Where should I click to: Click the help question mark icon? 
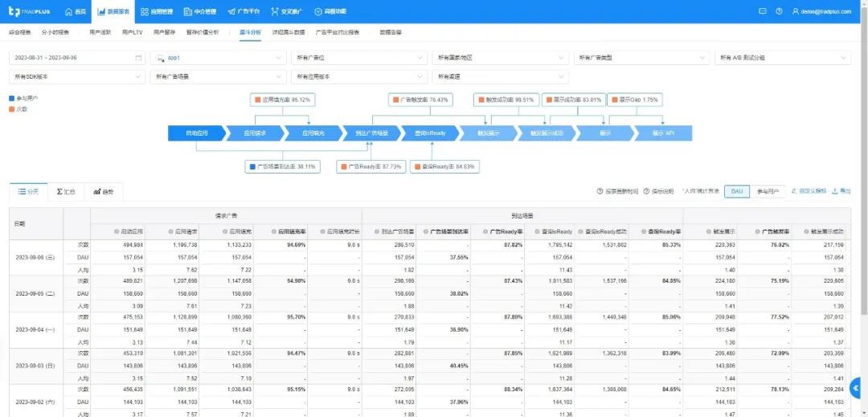click(x=779, y=11)
